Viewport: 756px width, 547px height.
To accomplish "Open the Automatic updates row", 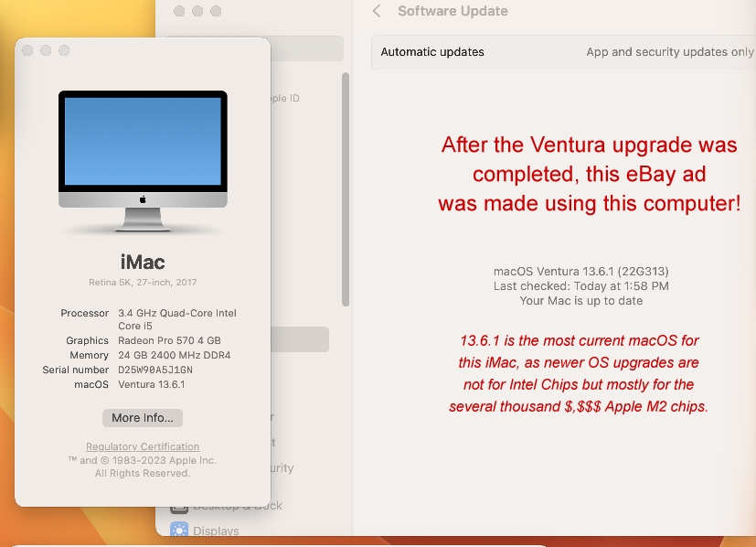I will point(563,52).
